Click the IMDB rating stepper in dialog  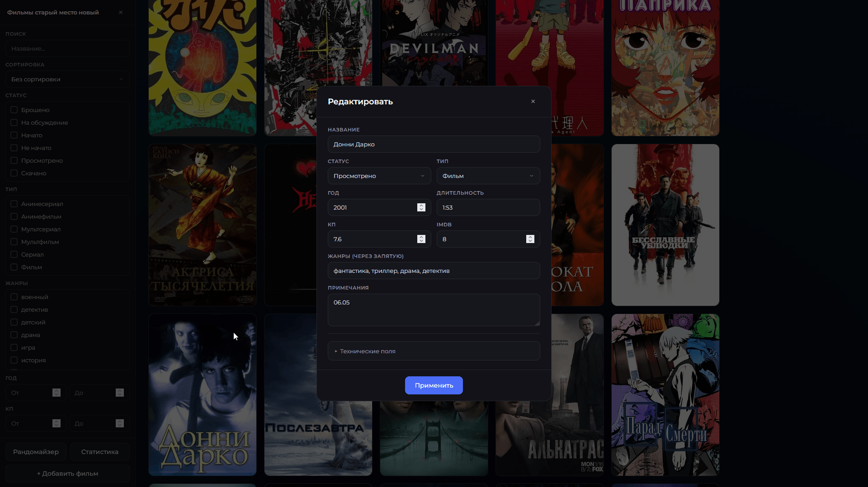pos(530,239)
